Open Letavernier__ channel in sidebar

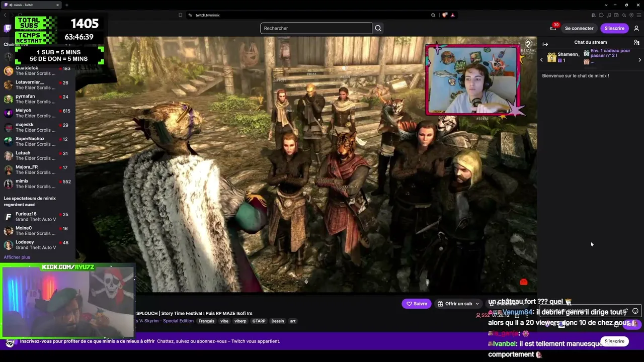coord(38,85)
